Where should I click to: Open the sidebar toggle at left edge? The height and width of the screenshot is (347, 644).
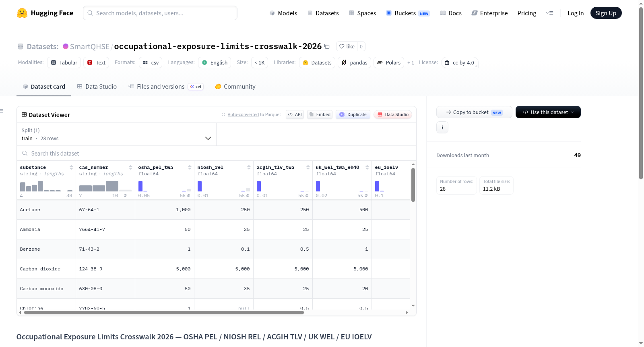(2, 111)
